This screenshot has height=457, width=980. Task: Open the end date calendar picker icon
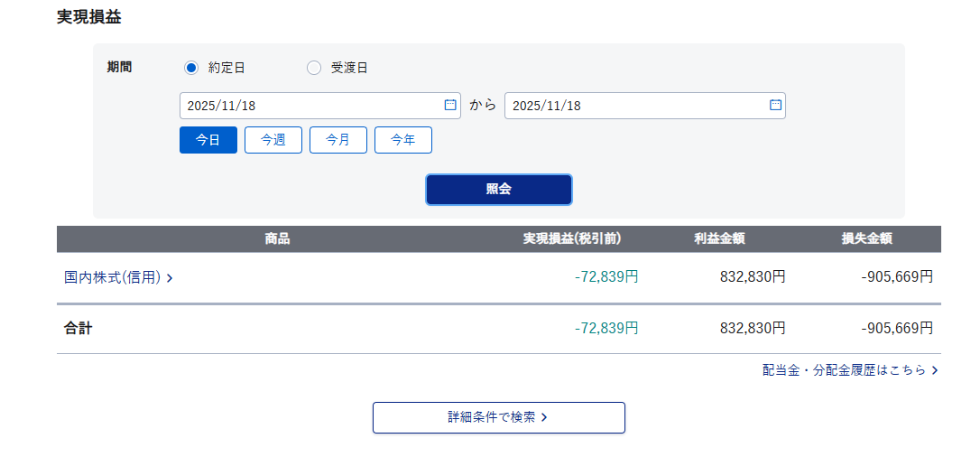775,105
